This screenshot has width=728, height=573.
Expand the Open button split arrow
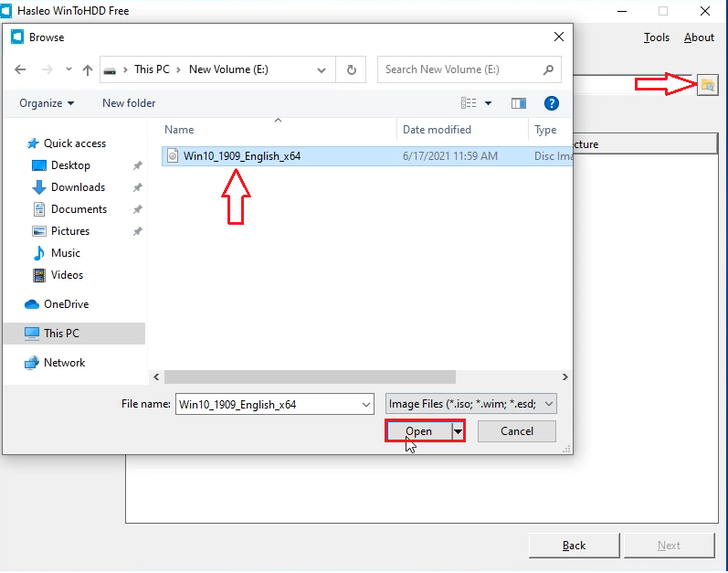click(458, 431)
